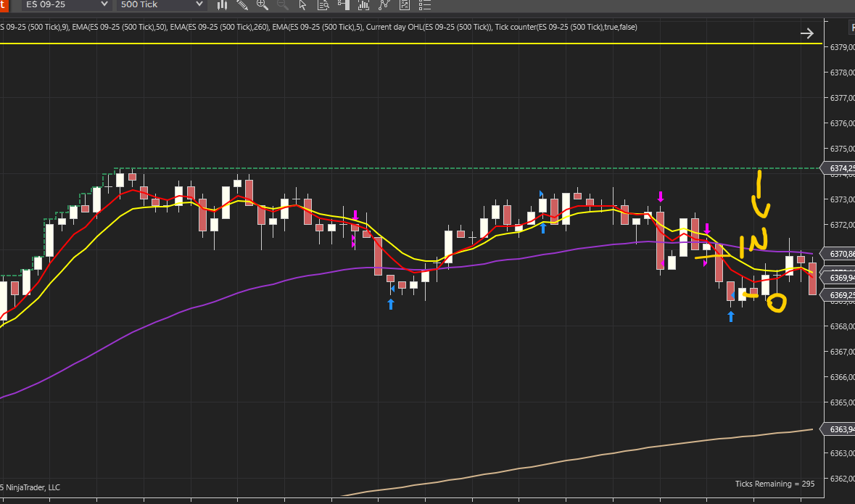
Task: Activate the zoom in magnifier tool
Action: pyautogui.click(x=263, y=5)
